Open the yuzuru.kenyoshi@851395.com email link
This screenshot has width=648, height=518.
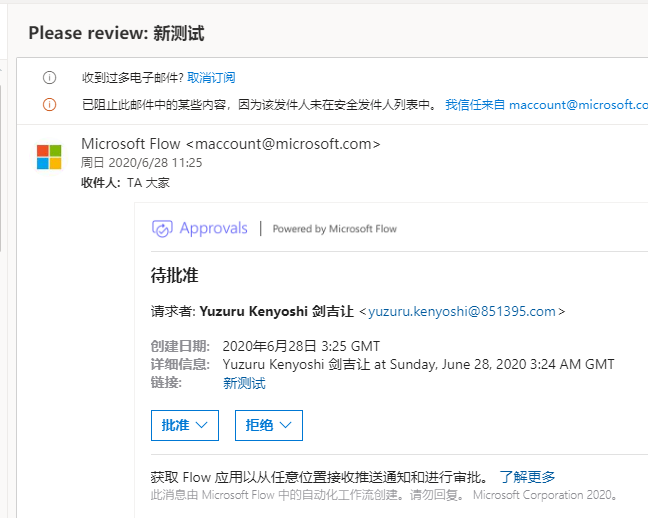tap(462, 311)
